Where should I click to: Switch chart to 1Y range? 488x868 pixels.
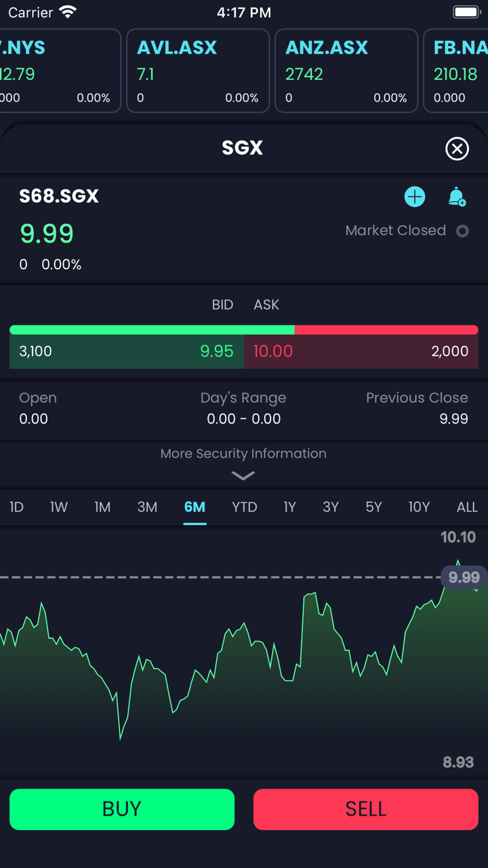point(289,507)
